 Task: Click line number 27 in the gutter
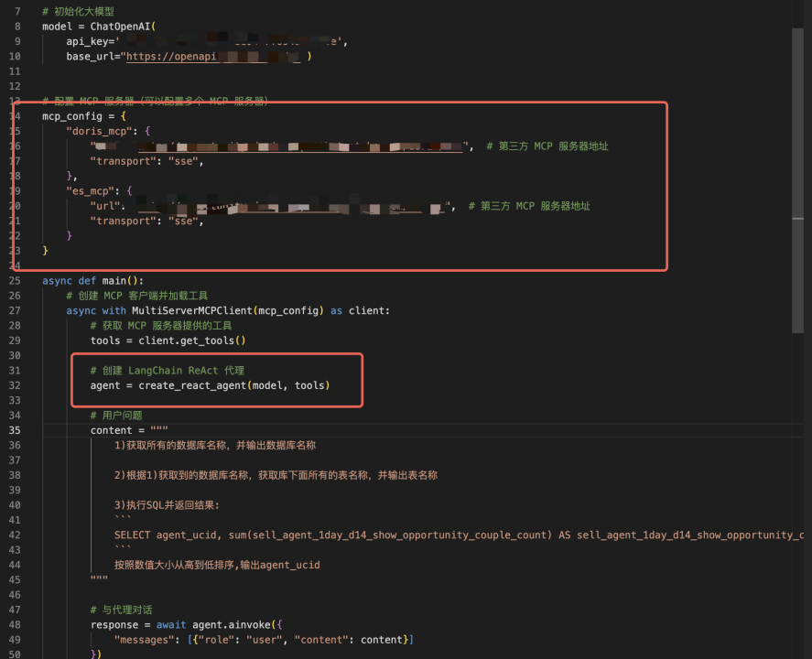15,310
